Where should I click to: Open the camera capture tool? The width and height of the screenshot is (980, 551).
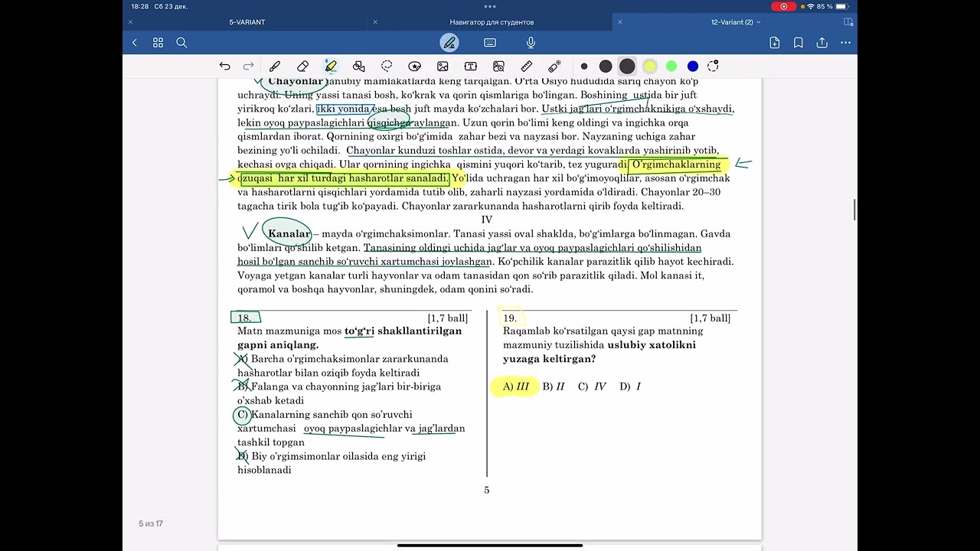498,66
